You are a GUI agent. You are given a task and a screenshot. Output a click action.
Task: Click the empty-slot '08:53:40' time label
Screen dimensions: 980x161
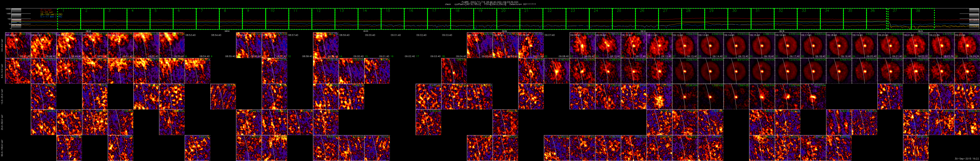(x=190, y=35)
